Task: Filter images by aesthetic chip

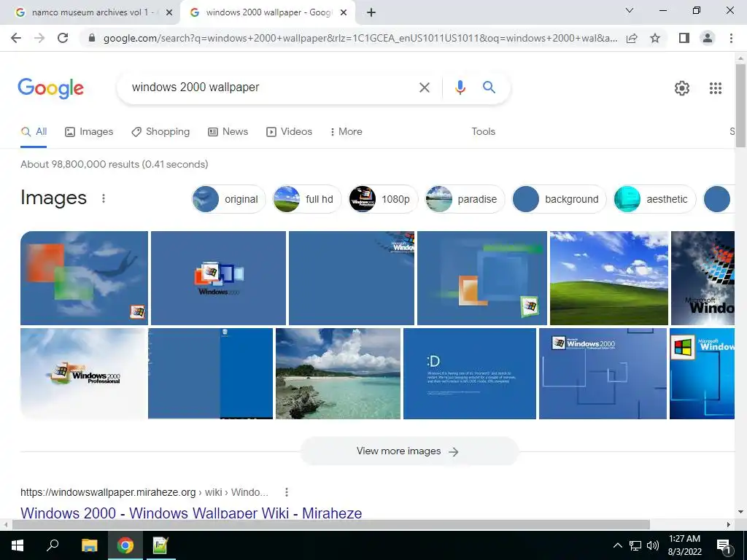Action: point(654,199)
